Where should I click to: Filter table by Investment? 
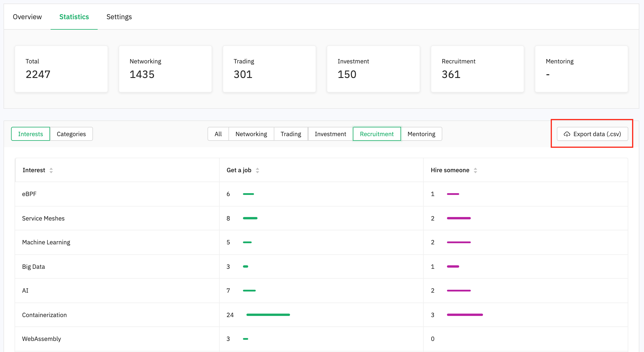point(330,134)
